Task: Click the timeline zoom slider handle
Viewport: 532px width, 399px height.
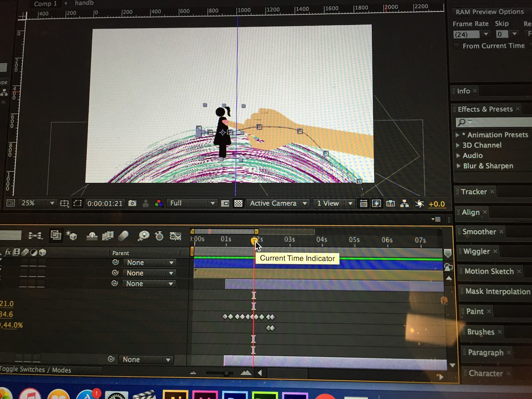Action: click(x=226, y=373)
